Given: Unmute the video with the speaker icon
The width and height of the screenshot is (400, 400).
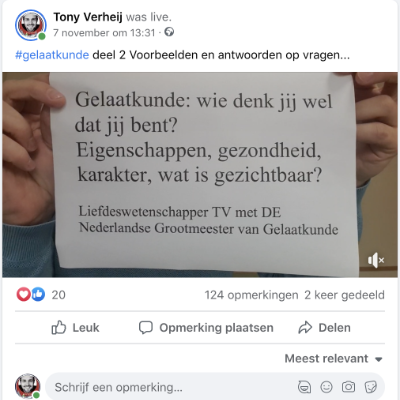Looking at the screenshot, I should coord(376,260).
